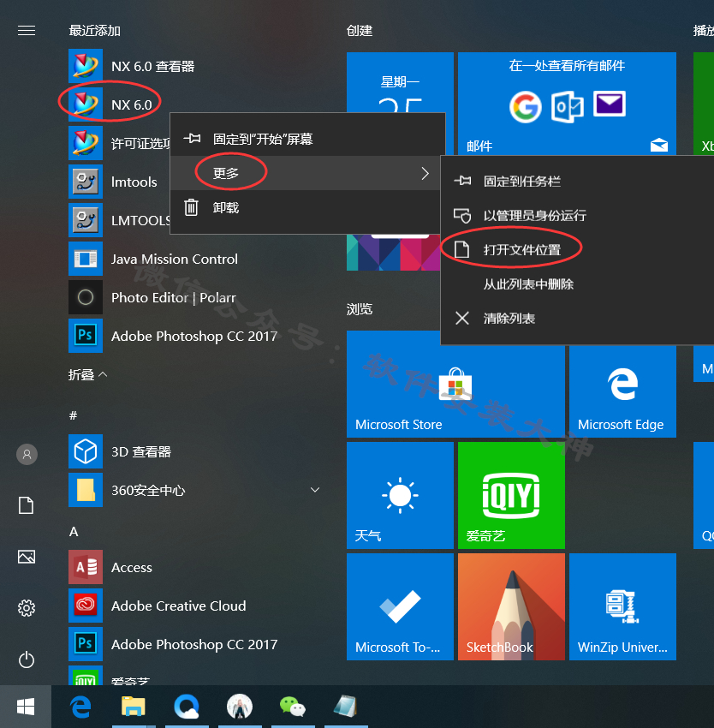Open the 天气 weather tile
This screenshot has width=714, height=728.
(x=400, y=495)
